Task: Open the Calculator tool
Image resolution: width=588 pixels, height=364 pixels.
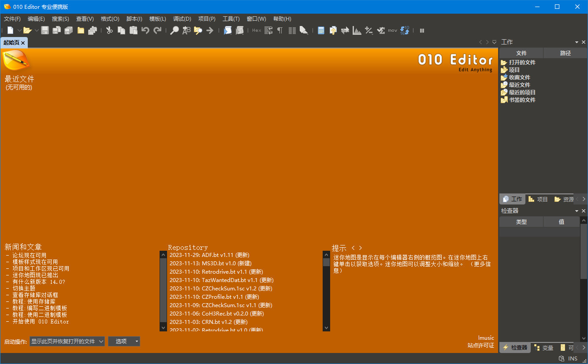Action: pyautogui.click(x=321, y=30)
